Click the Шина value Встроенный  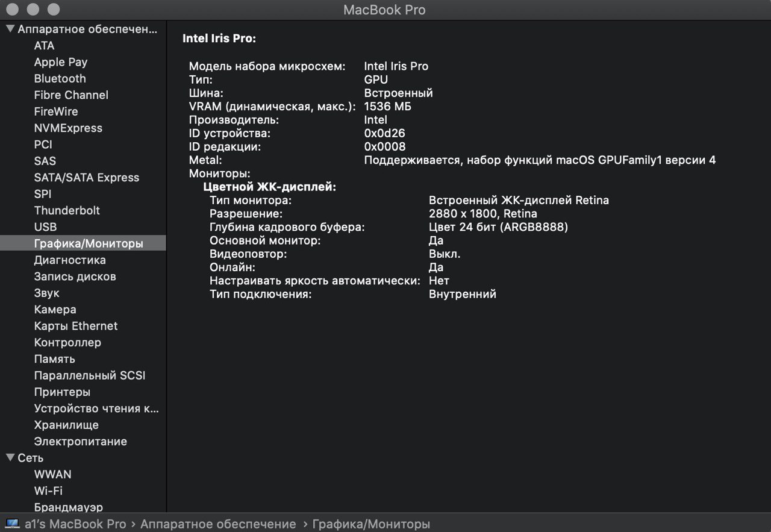(399, 93)
